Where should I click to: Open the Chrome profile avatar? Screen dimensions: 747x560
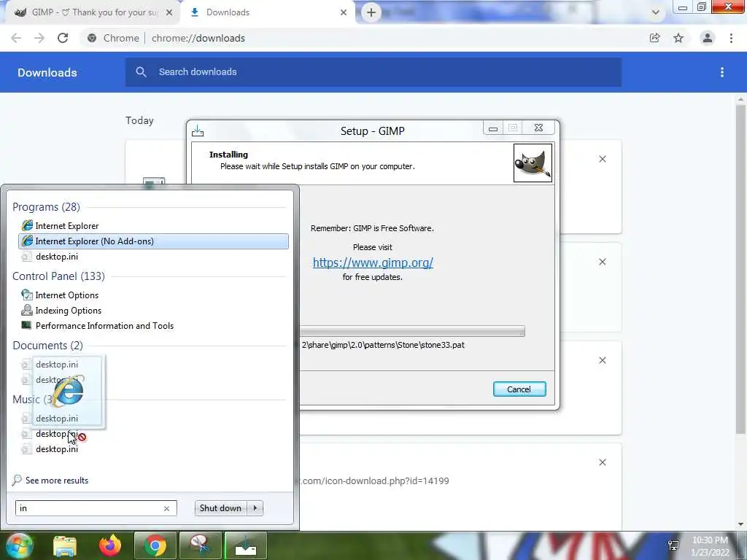708,38
